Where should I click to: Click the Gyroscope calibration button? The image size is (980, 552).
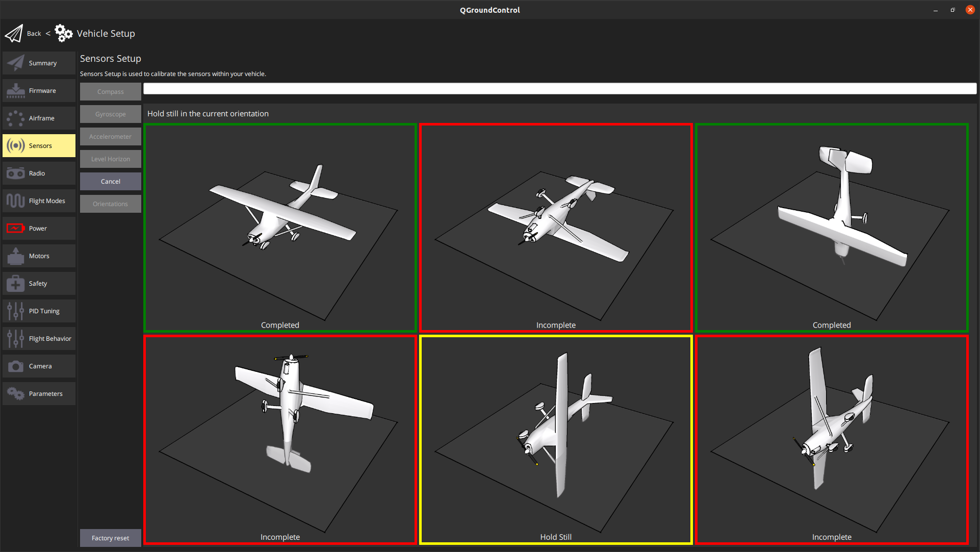click(110, 114)
